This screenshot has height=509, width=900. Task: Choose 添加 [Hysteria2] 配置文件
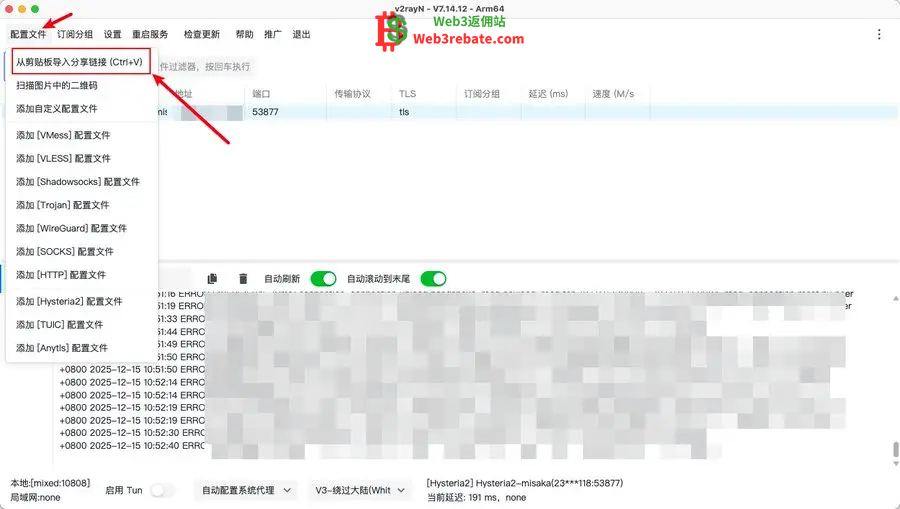point(82,301)
